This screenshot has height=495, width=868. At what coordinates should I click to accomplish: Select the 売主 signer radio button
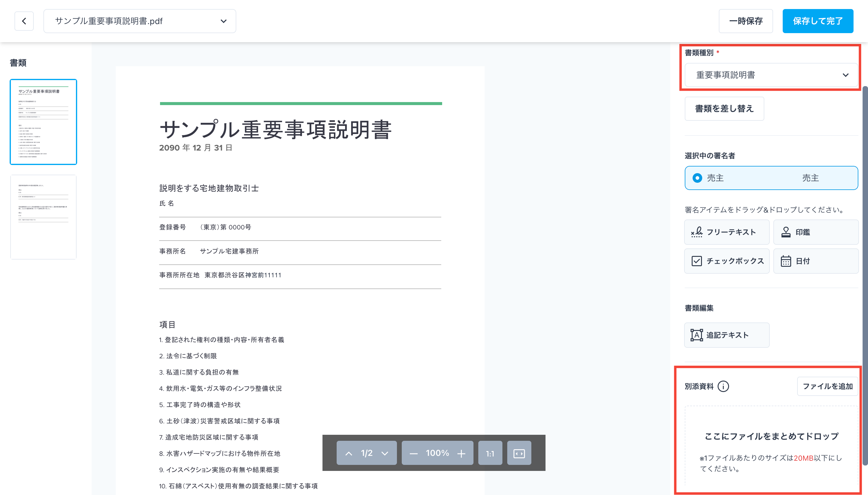click(697, 178)
